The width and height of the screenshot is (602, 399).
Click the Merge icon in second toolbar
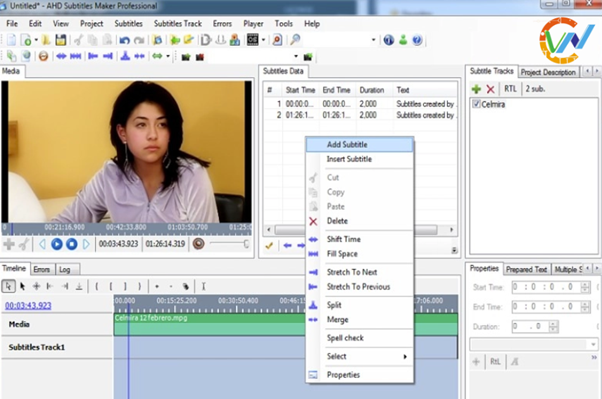click(139, 56)
